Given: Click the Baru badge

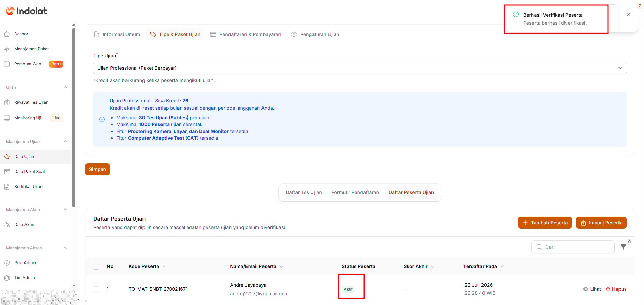Looking at the screenshot, I should (x=56, y=64).
